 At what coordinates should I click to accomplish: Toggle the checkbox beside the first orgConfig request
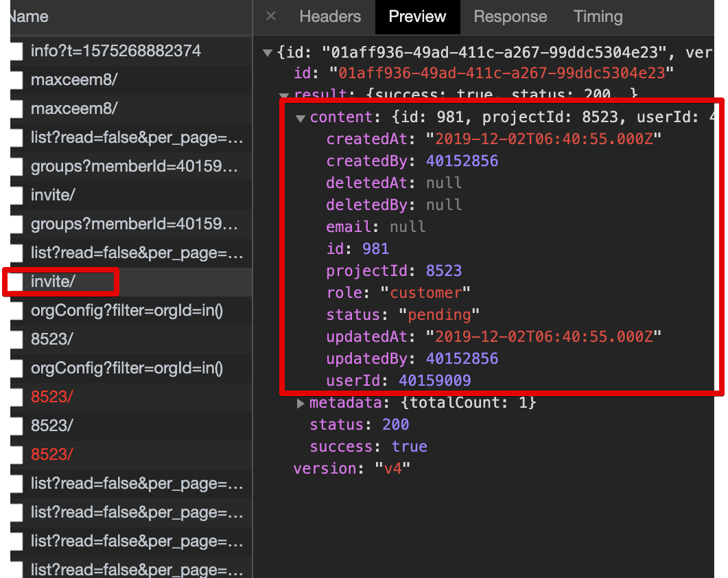click(16, 310)
